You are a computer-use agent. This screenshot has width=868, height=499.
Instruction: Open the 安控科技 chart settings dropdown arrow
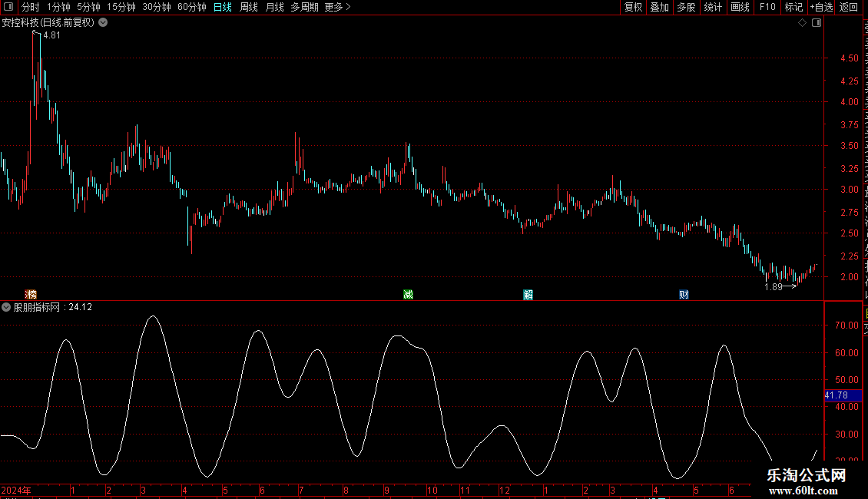point(103,23)
